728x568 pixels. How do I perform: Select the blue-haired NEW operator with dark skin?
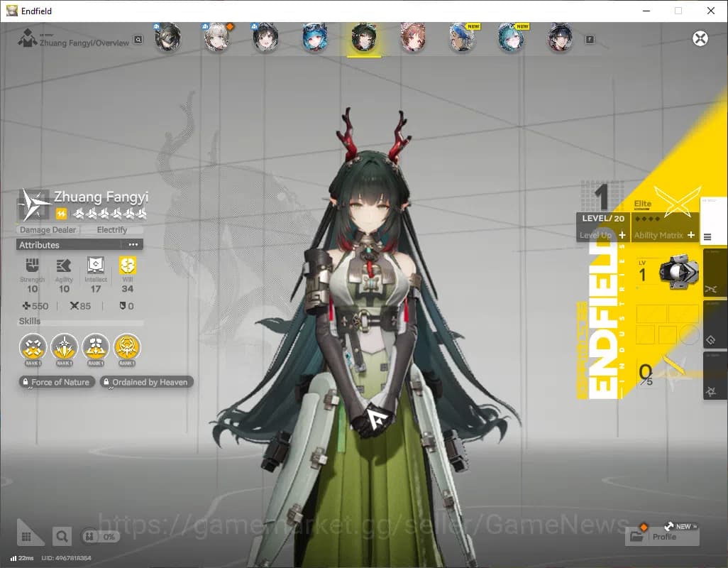462,38
